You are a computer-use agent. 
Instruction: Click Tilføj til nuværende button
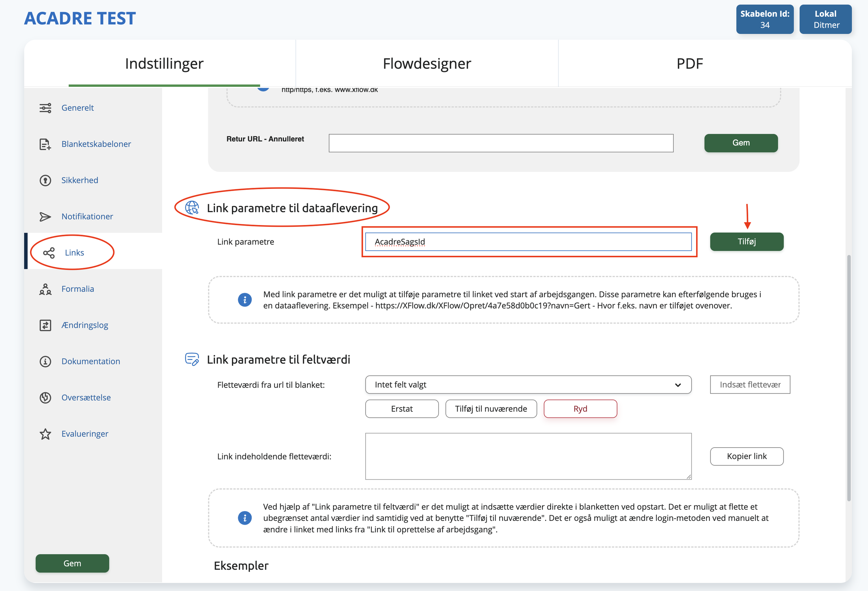[491, 409]
